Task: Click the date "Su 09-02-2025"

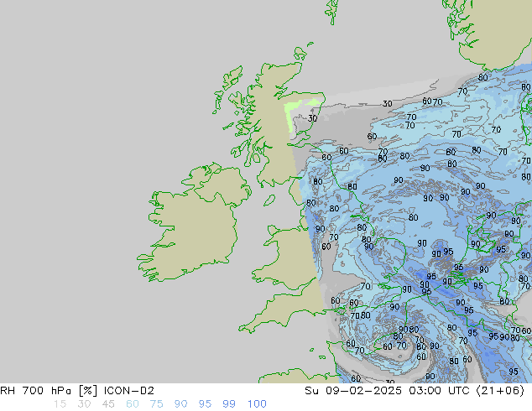Action: click(x=353, y=391)
